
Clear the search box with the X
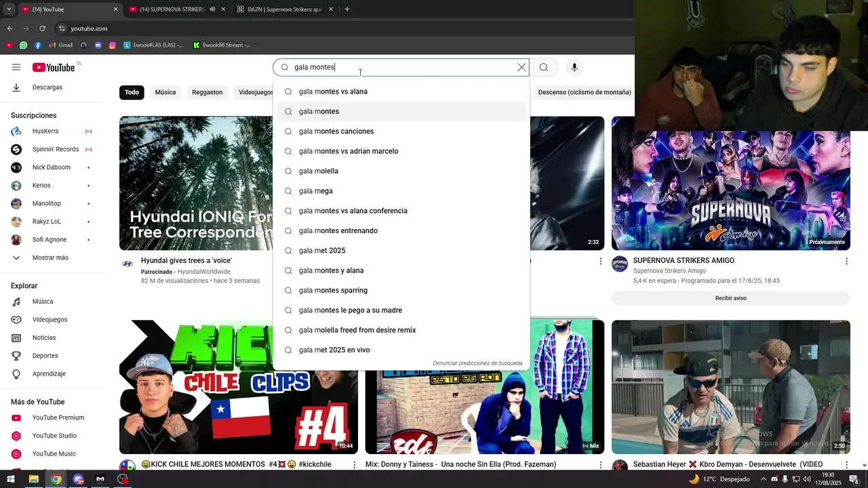pos(521,67)
